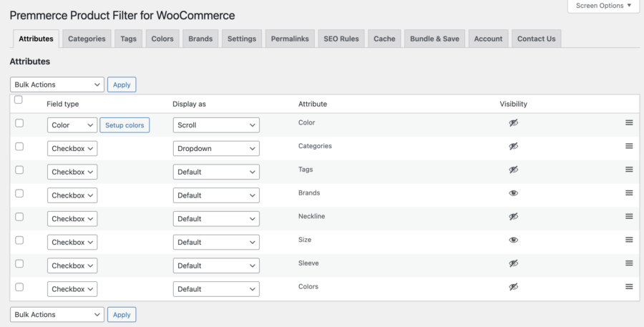644x327 pixels.
Task: Check the Categories row checkbox
Action: [19, 147]
